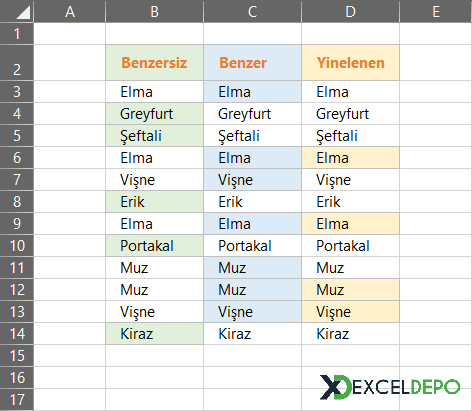Click the Benzersiz header cell
The width and height of the screenshot is (472, 411).
(154, 63)
